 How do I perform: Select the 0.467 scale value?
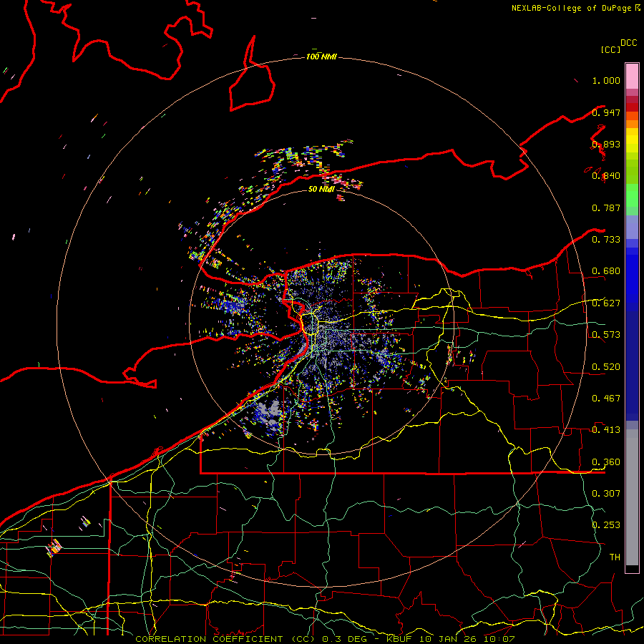[x=606, y=399]
